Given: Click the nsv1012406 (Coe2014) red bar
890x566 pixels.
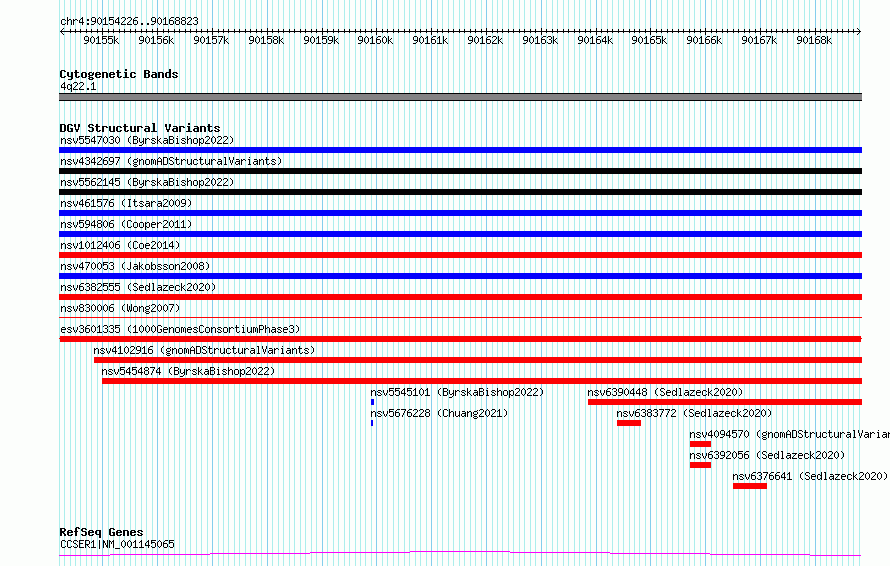Looking at the screenshot, I should [460, 255].
